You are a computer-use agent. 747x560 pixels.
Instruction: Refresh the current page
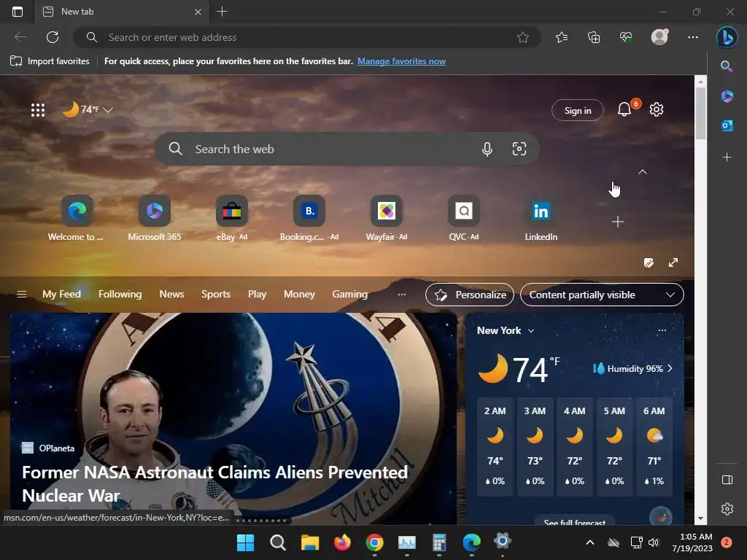[53, 37]
